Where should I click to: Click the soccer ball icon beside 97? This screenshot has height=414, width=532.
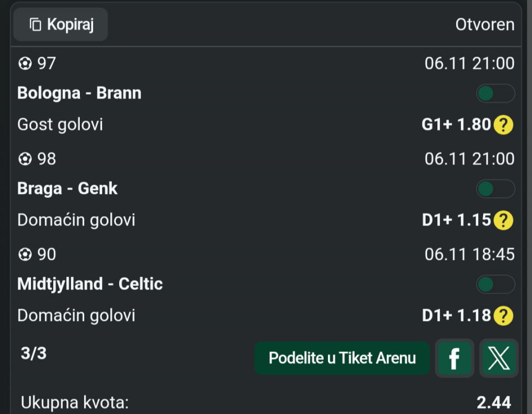(24, 64)
